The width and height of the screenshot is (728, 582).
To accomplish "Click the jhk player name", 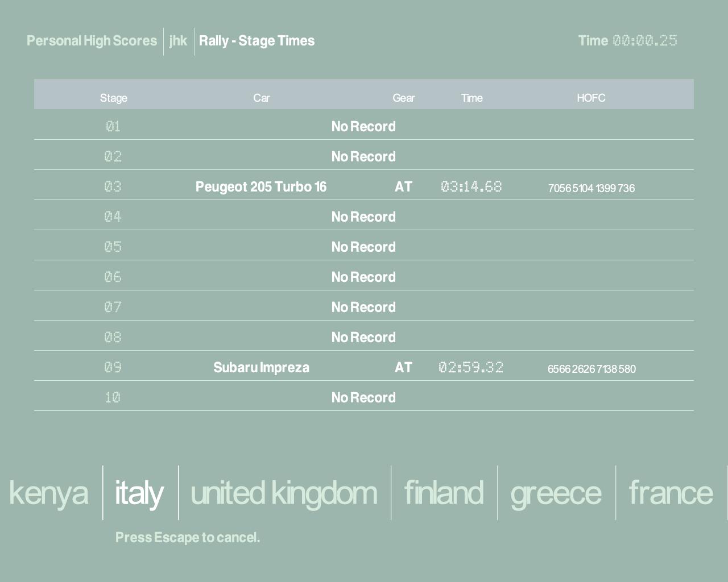I will point(178,41).
